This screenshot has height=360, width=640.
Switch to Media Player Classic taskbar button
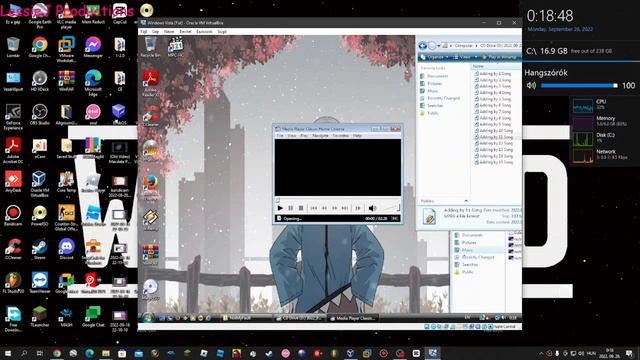click(352, 318)
